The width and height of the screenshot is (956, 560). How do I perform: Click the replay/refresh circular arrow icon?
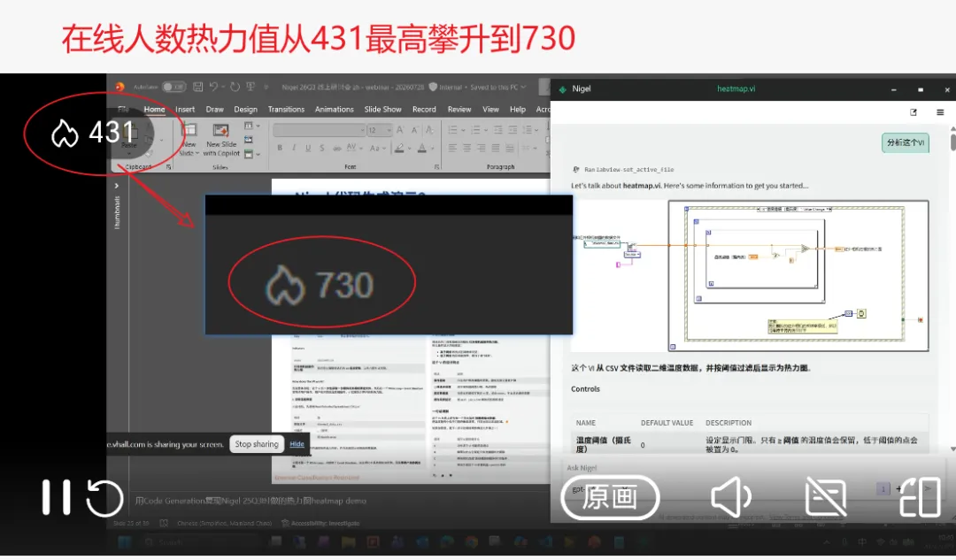104,498
